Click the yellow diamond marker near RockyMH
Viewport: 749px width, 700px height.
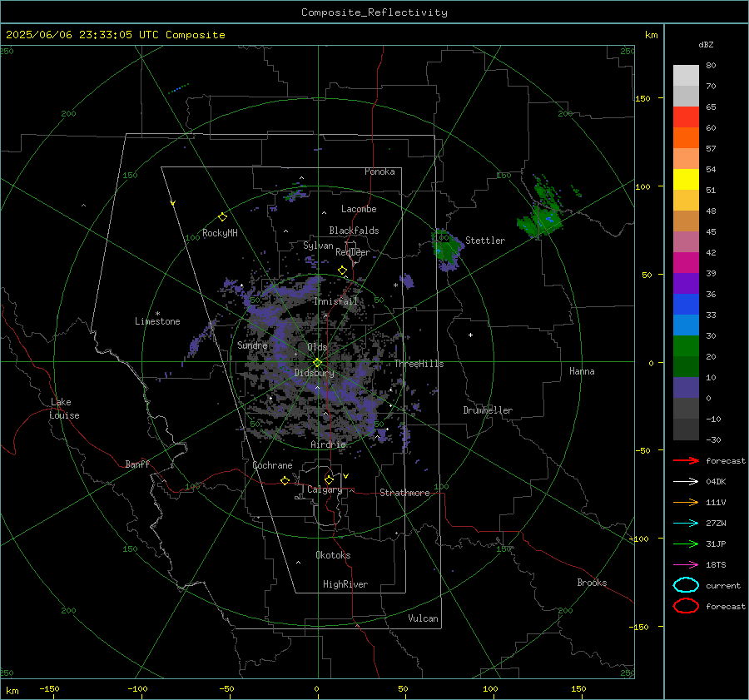(222, 217)
